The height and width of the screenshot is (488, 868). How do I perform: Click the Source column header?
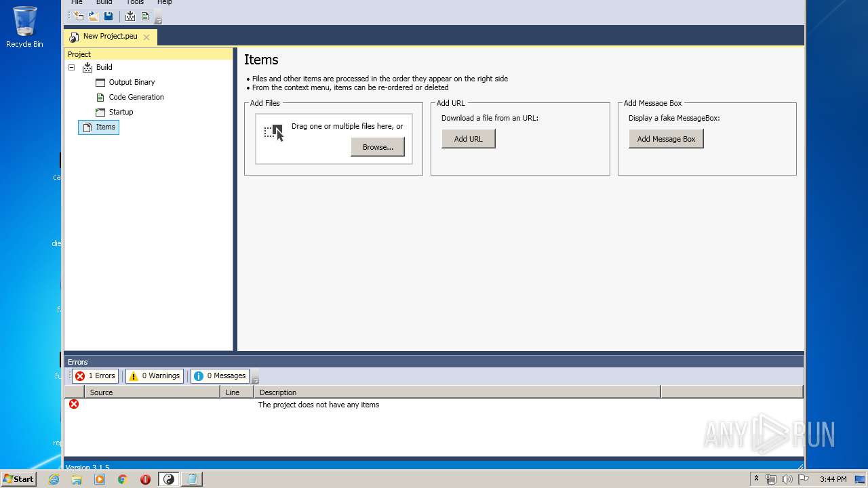(152, 392)
